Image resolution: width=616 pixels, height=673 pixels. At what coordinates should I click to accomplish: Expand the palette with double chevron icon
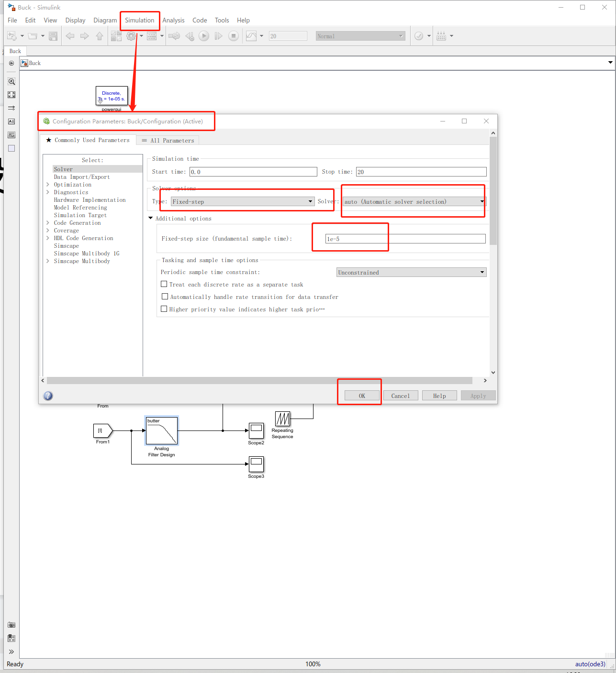tap(11, 651)
